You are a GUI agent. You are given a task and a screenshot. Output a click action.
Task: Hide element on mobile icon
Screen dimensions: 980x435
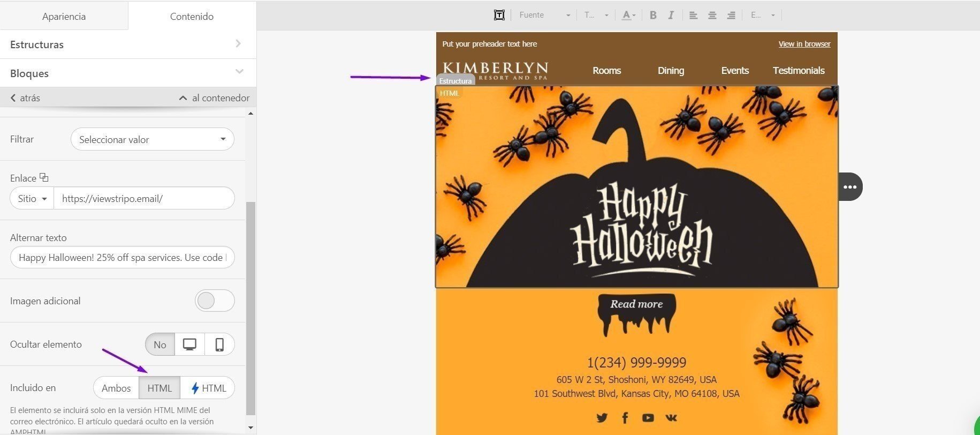[219, 344]
